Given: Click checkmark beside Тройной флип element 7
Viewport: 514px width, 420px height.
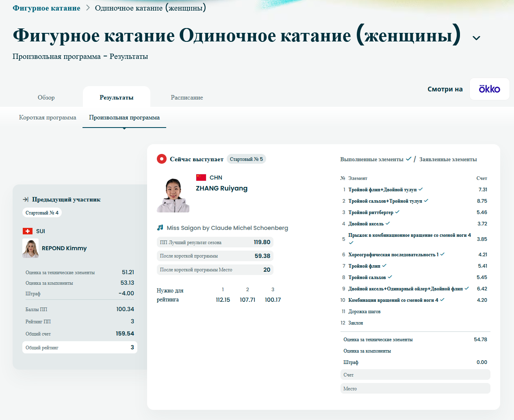Looking at the screenshot, I should point(384,266).
